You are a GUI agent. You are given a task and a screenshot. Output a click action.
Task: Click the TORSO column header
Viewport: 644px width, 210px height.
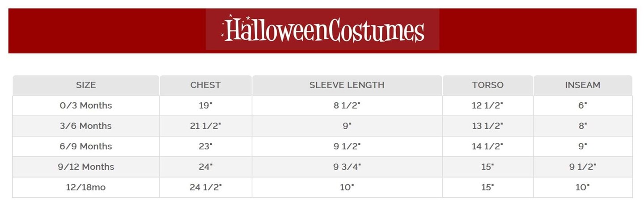487,85
